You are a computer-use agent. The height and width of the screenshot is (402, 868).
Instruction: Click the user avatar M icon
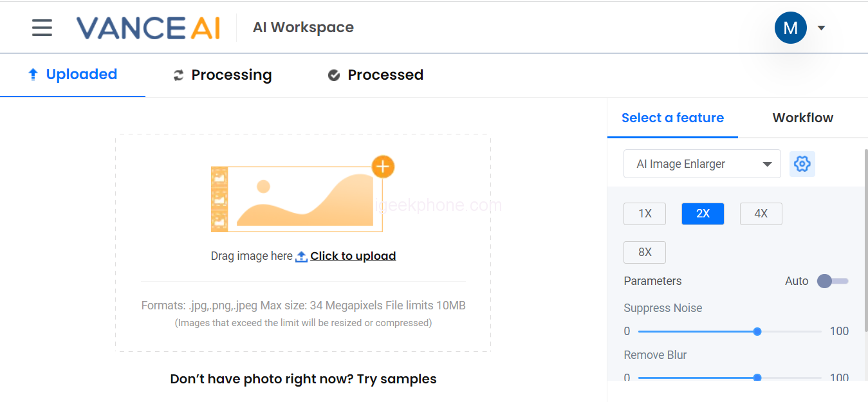[790, 28]
